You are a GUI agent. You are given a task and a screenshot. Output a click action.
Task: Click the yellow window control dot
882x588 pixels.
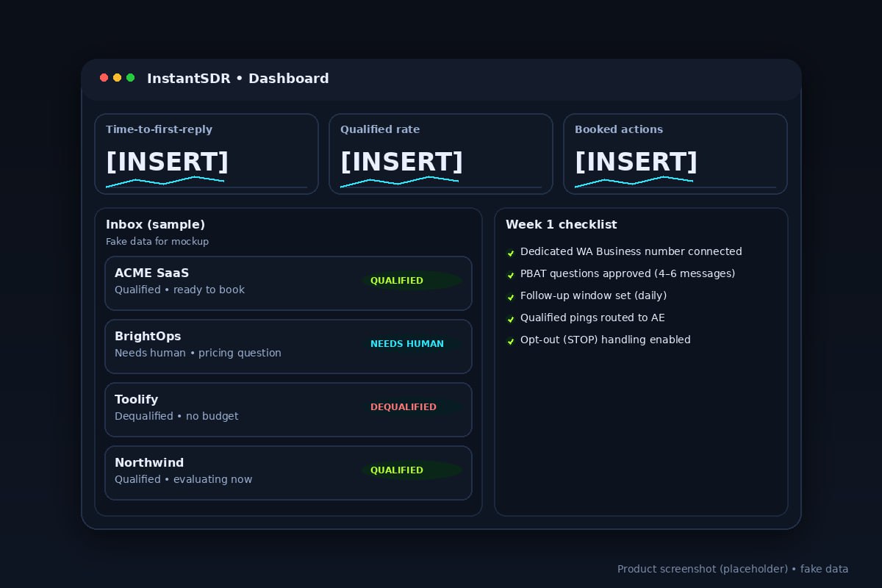click(118, 77)
